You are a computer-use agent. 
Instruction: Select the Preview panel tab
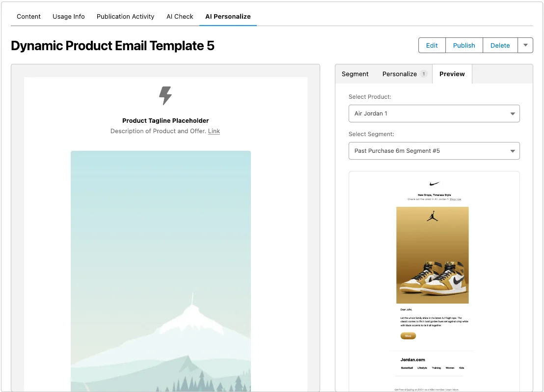[452, 74]
